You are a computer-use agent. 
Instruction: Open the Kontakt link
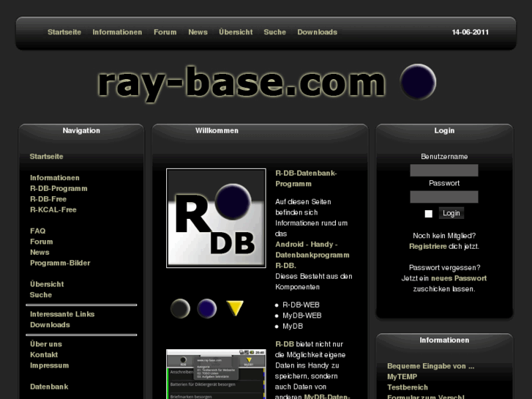coord(44,354)
